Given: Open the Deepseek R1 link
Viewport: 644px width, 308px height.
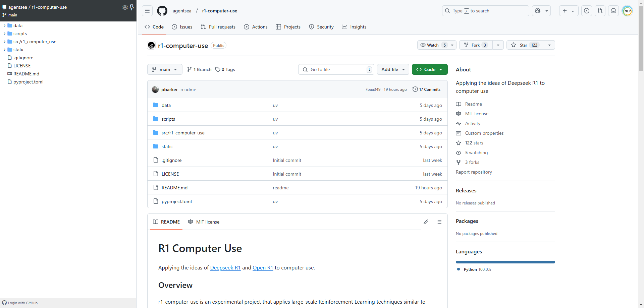Looking at the screenshot, I should point(225,267).
